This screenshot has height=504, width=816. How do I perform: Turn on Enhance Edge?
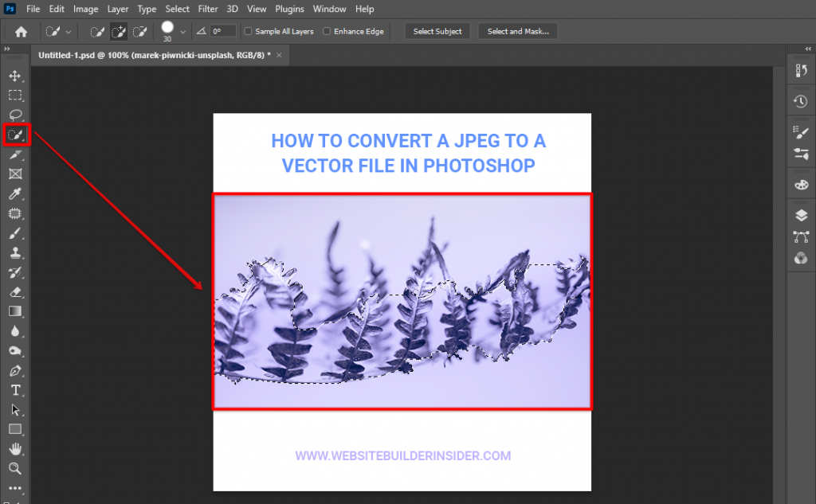pyautogui.click(x=327, y=31)
